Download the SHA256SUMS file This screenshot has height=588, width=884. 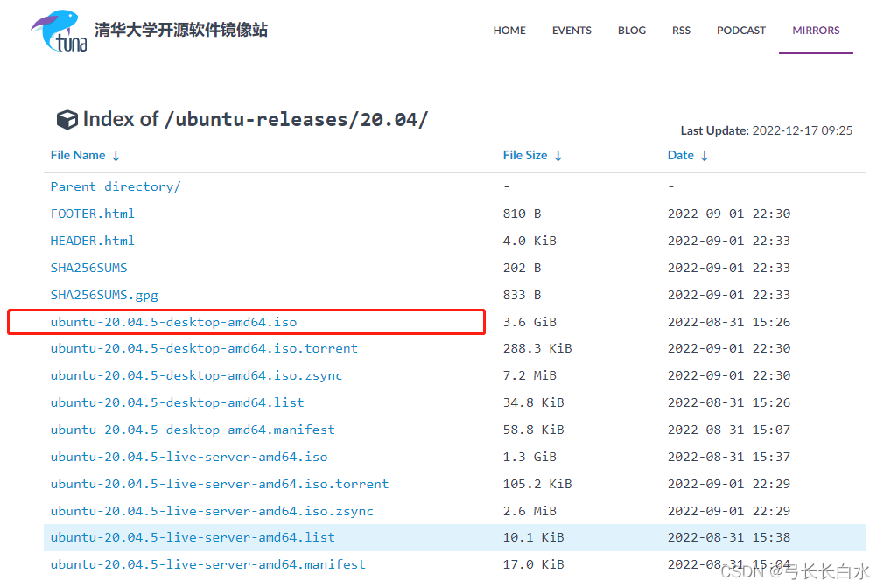pos(88,268)
